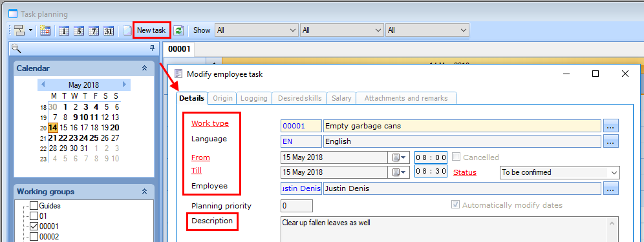This screenshot has height=242, width=644.
Task: Open the Attachments and remarks tab
Action: click(x=406, y=98)
